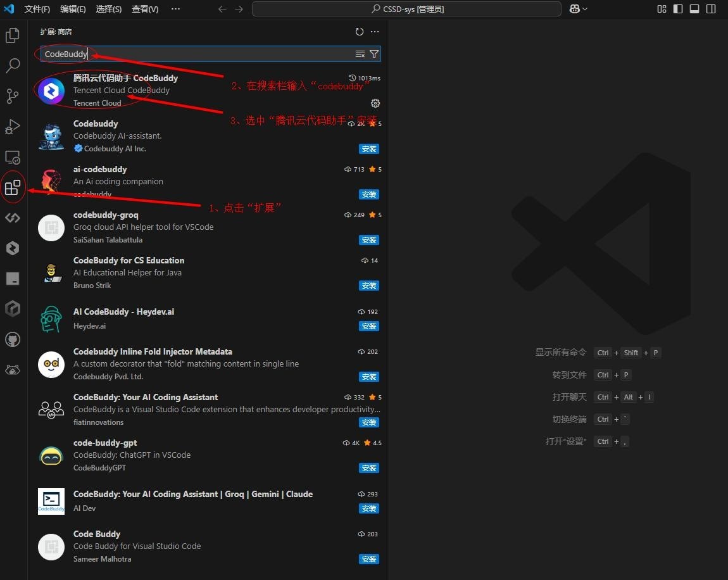Open ai-codebuddy extension title

click(x=100, y=169)
